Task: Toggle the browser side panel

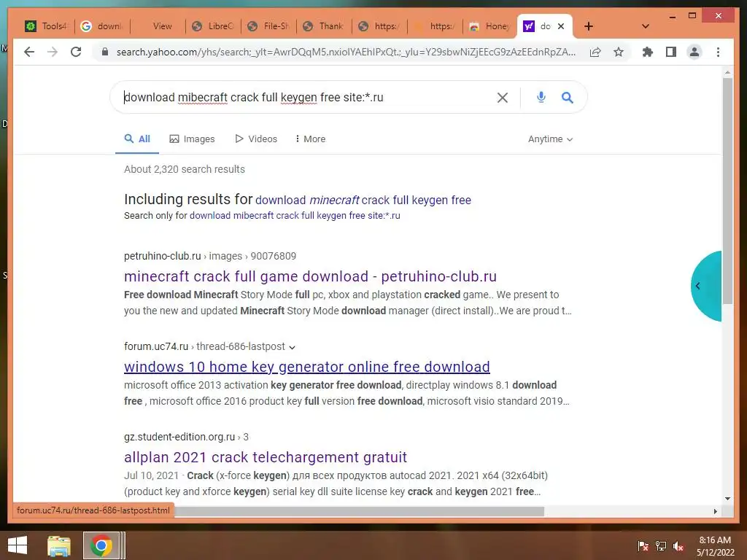Action: click(x=671, y=52)
